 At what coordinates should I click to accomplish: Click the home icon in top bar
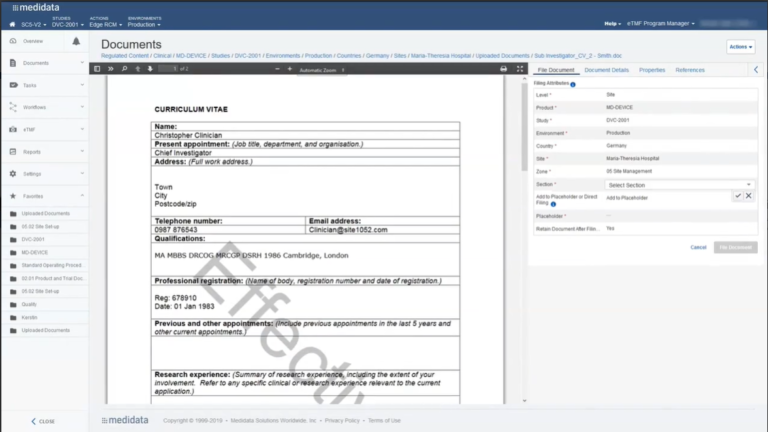click(x=12, y=24)
